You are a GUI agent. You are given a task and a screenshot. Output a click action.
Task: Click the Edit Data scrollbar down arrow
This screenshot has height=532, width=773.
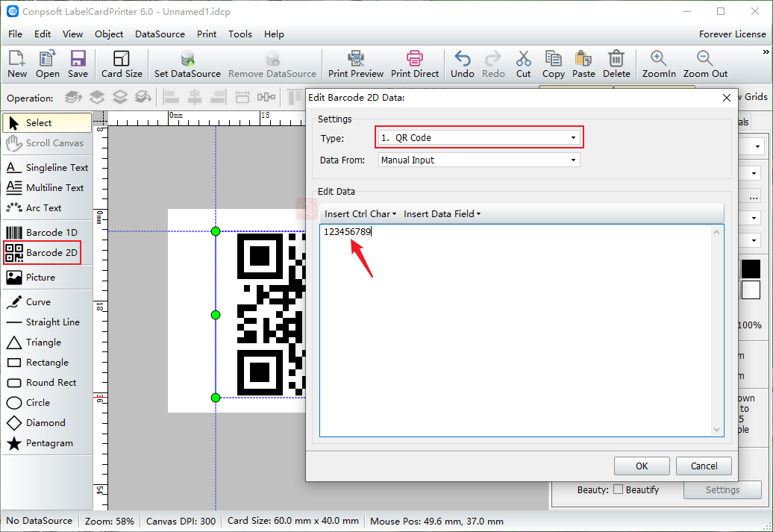click(717, 430)
